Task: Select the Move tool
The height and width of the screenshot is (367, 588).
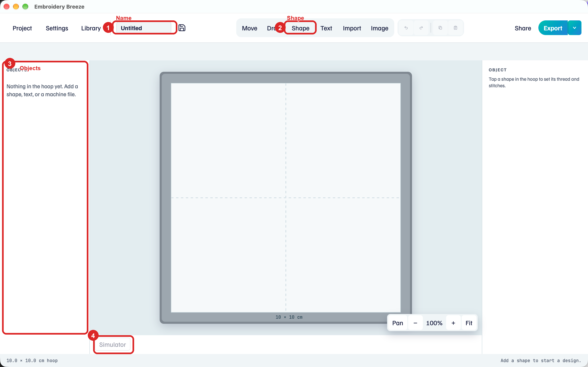Action: coord(249,28)
